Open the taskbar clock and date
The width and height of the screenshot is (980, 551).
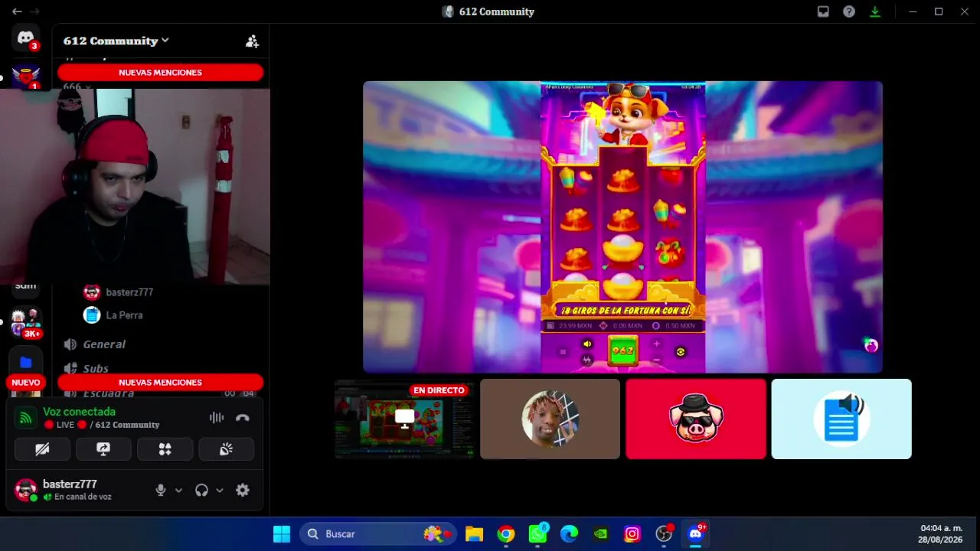(x=941, y=534)
